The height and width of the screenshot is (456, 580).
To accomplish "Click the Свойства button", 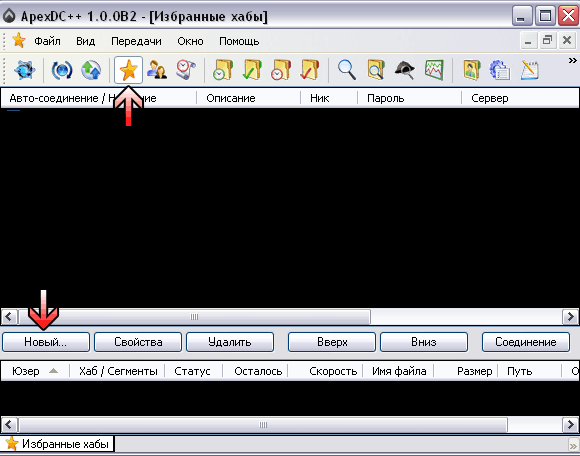I will tap(138, 342).
